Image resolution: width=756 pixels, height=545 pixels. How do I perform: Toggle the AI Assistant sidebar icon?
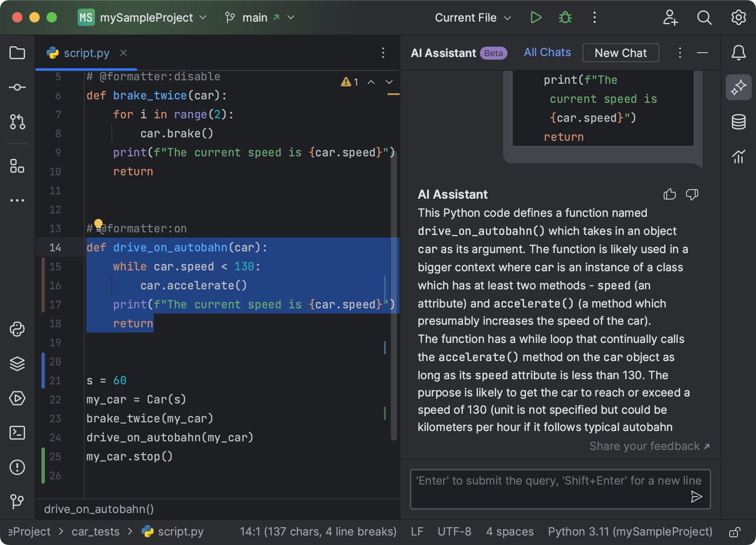[739, 87]
